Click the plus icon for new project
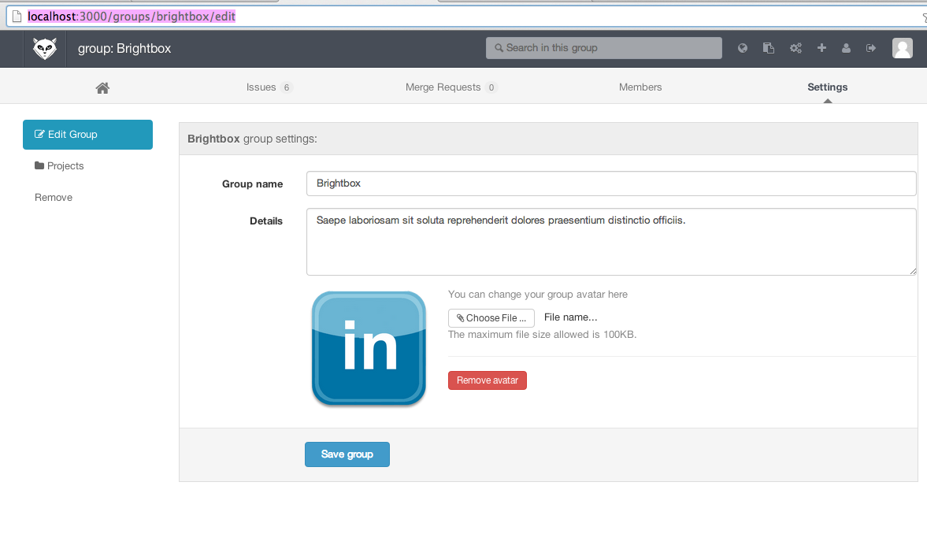This screenshot has width=927, height=560. coord(821,48)
